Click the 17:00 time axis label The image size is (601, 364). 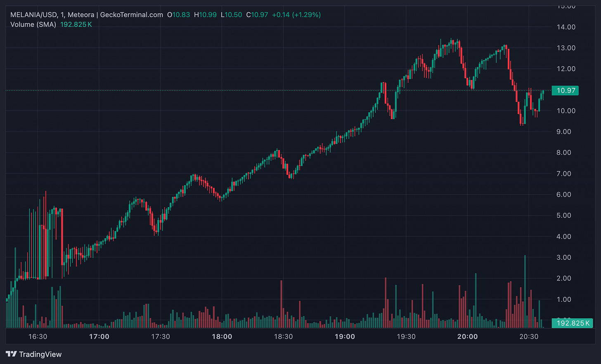coord(99,336)
